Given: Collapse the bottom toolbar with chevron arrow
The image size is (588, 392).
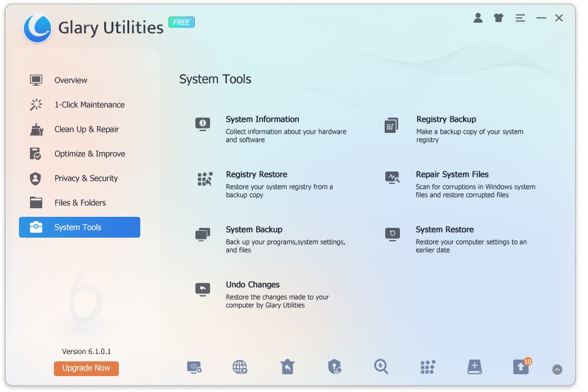Looking at the screenshot, I should tap(557, 369).
